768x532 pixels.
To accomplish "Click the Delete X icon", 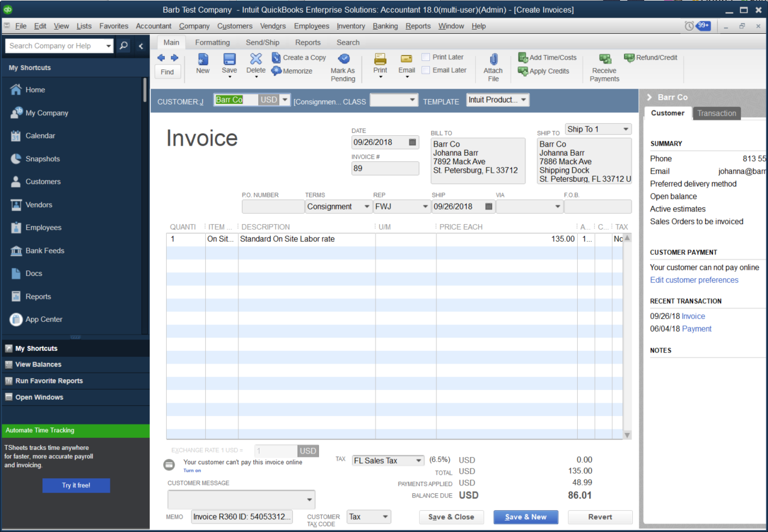I will click(256, 59).
